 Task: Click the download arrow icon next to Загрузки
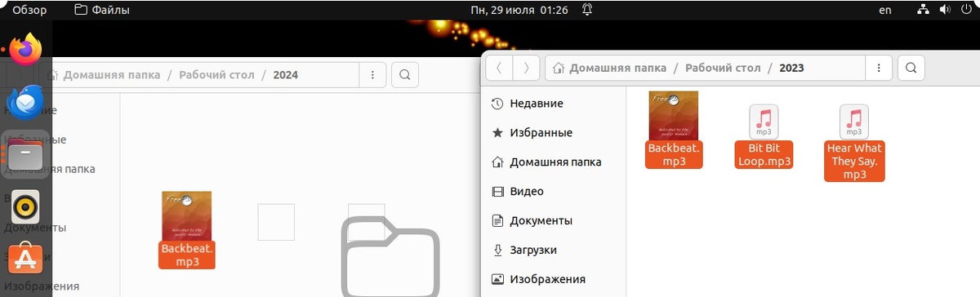tap(497, 250)
